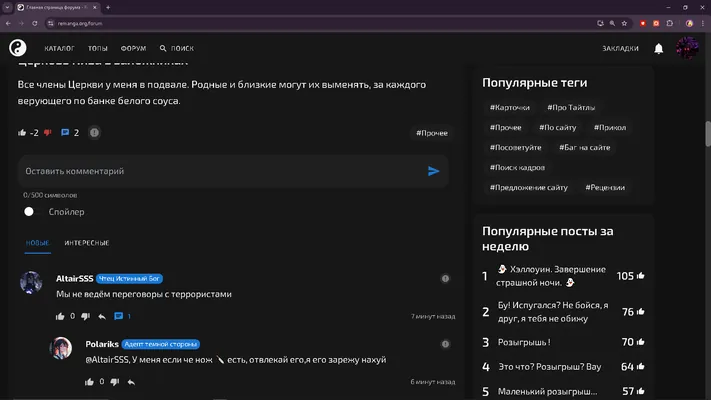711x400 pixels.
Task: Select popular tag #Баг на сайте
Action: (584, 147)
